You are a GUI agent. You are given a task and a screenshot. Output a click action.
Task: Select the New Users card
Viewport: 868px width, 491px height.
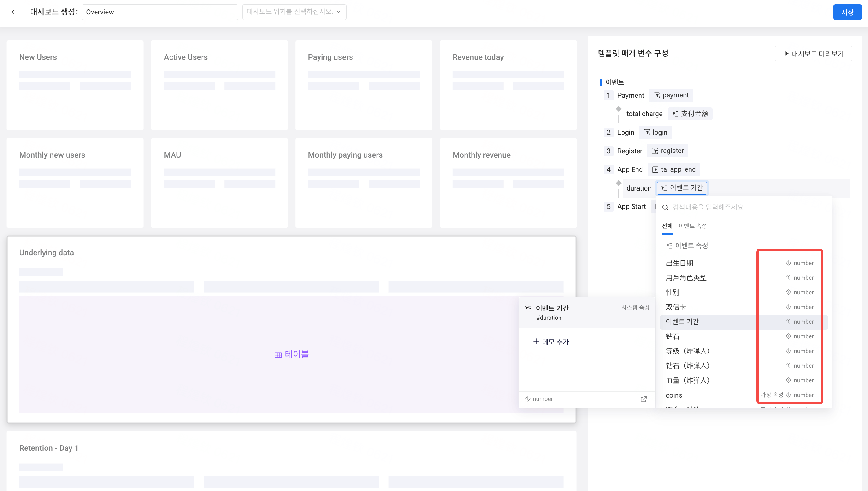tap(75, 85)
